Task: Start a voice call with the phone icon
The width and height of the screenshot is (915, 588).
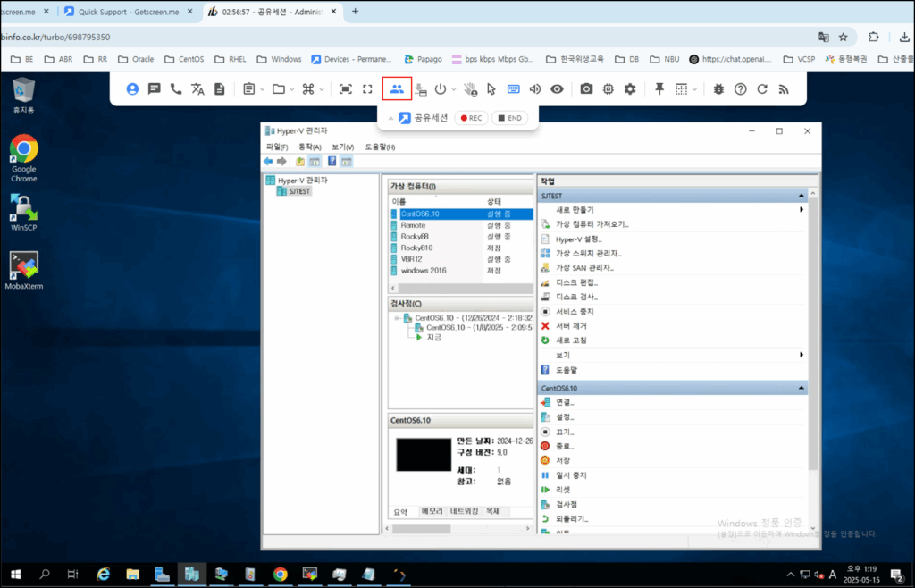Action: point(176,88)
